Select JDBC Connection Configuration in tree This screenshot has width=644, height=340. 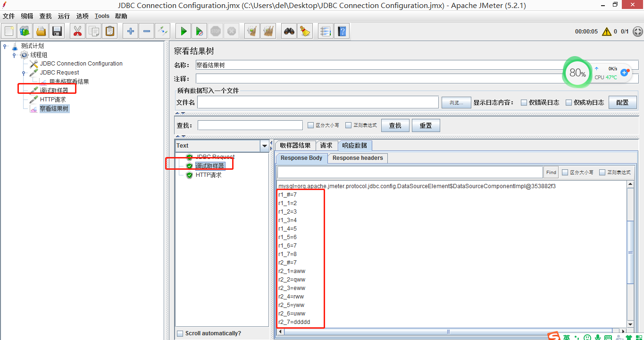point(81,64)
